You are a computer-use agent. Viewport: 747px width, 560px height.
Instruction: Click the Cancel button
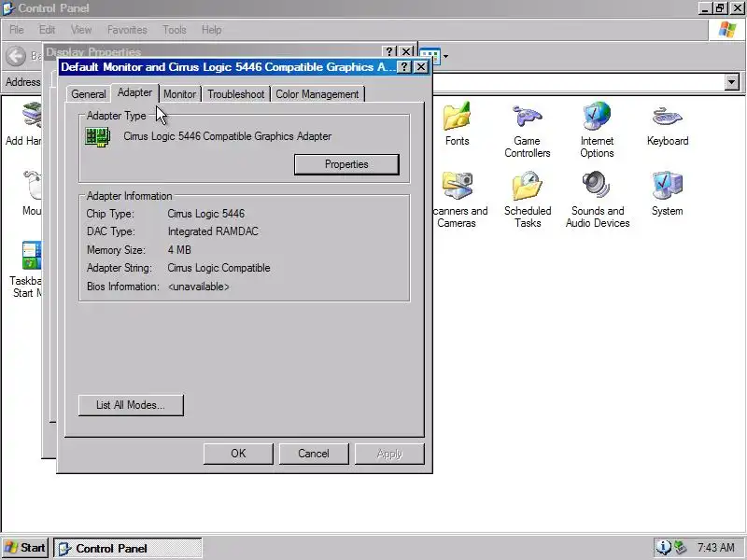coord(314,454)
